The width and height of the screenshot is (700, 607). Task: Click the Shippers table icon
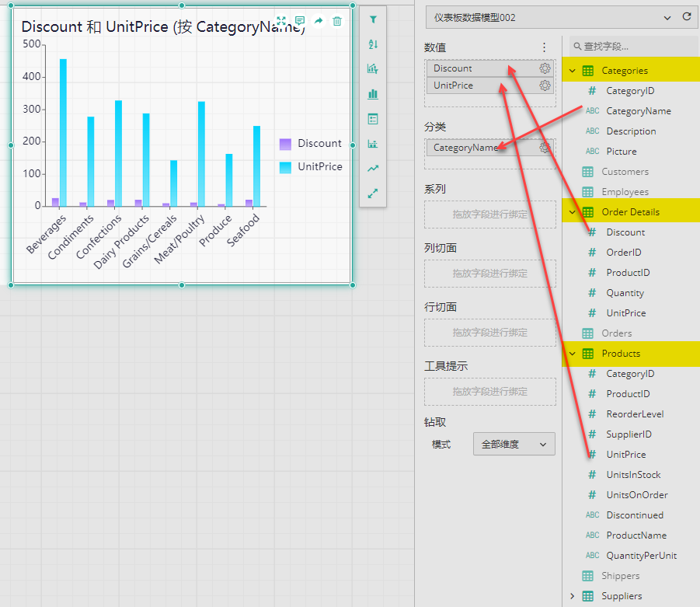tap(587, 576)
